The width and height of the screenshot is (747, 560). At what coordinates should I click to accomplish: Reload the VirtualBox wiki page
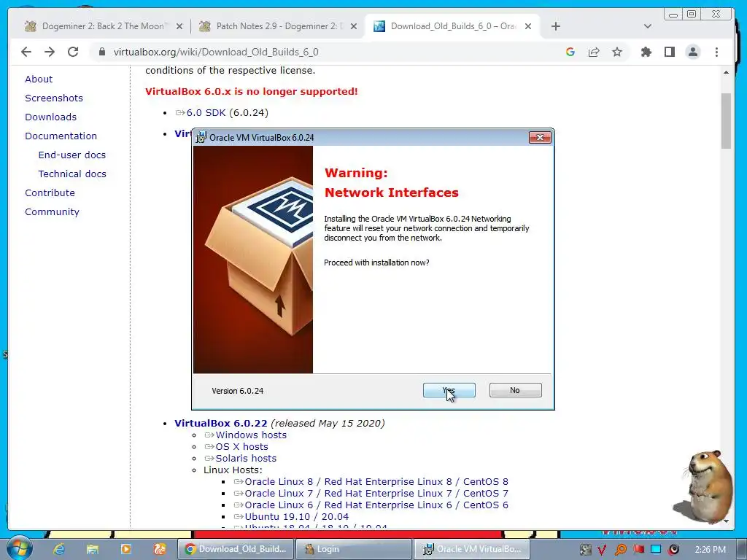[x=73, y=52]
